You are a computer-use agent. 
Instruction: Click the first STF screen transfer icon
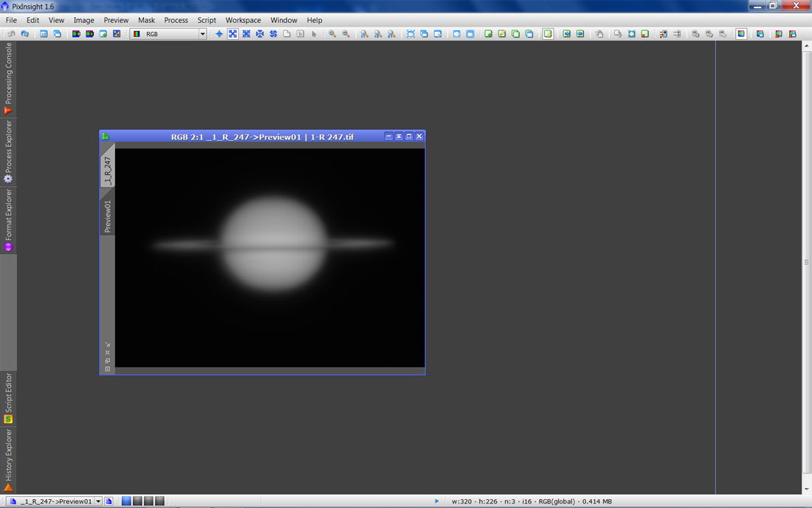76,34
